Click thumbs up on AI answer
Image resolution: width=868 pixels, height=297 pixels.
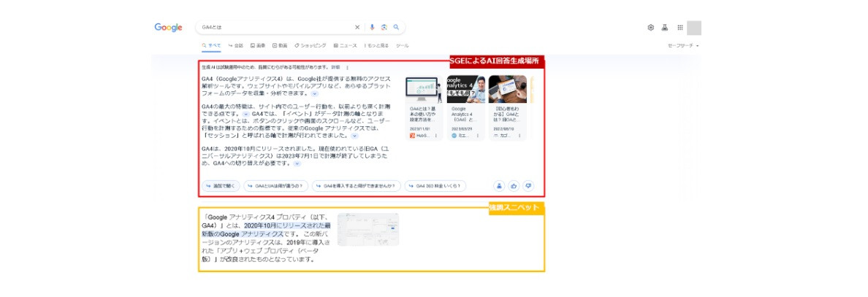[514, 186]
